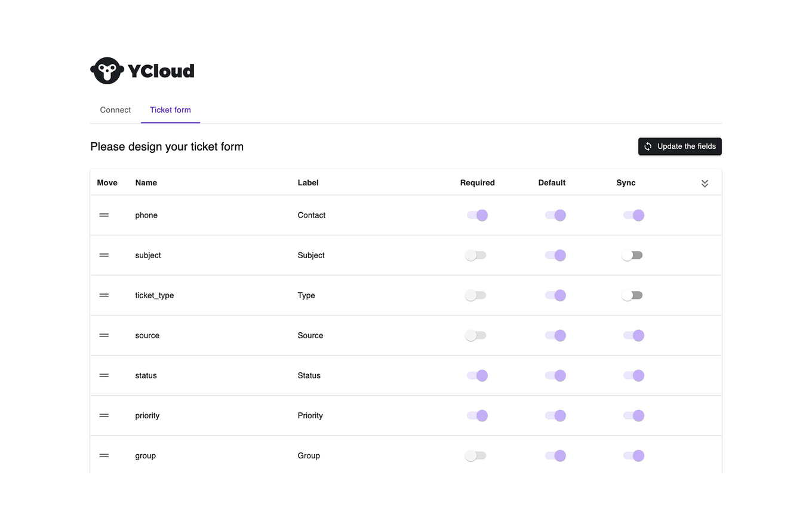812x508 pixels.
Task: Toggle Sync switch for phone
Action: [x=633, y=215]
